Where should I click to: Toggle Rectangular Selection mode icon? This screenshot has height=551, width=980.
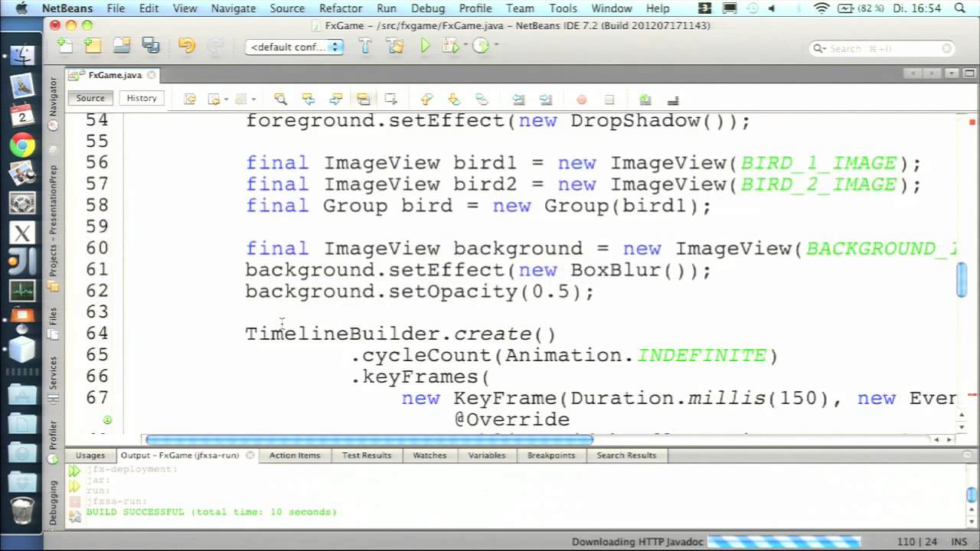pos(391,99)
